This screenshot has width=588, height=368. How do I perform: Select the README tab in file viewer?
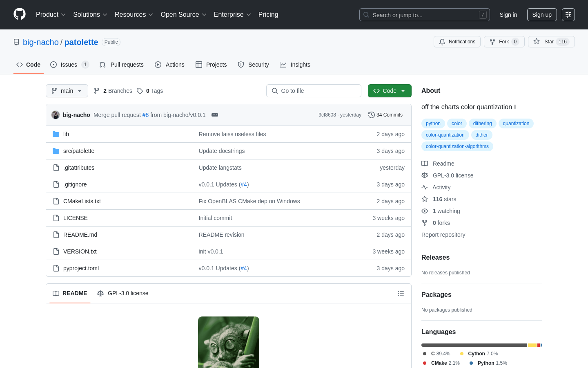coord(70,293)
